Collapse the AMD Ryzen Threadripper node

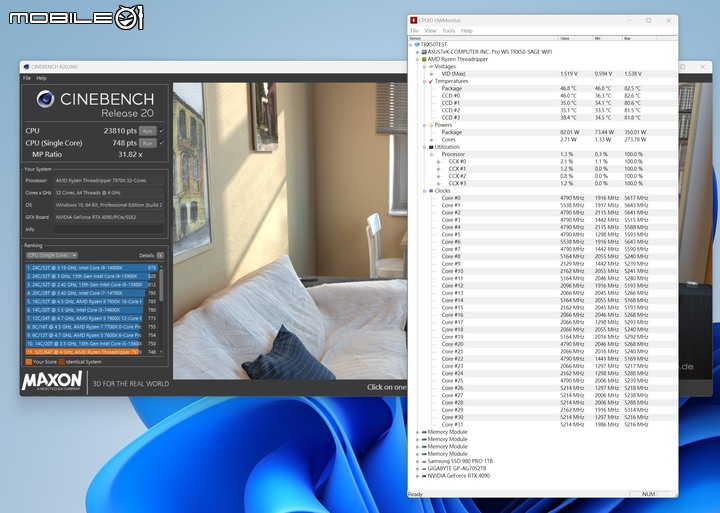pos(417,59)
